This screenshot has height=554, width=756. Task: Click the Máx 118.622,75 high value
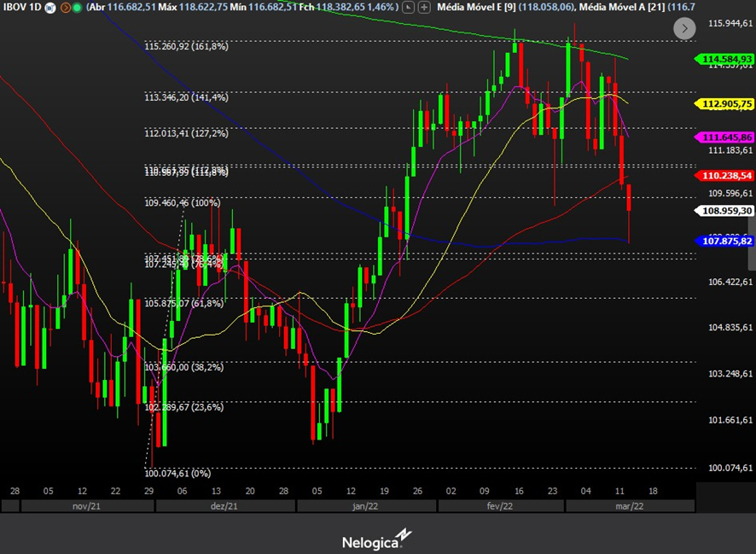pyautogui.click(x=193, y=7)
